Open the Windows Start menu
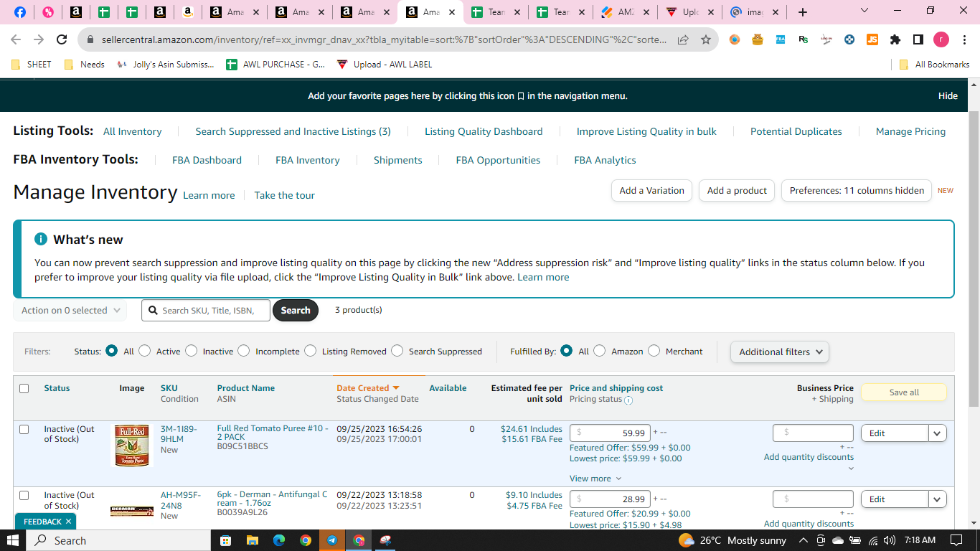This screenshot has width=980, height=551. pyautogui.click(x=13, y=540)
